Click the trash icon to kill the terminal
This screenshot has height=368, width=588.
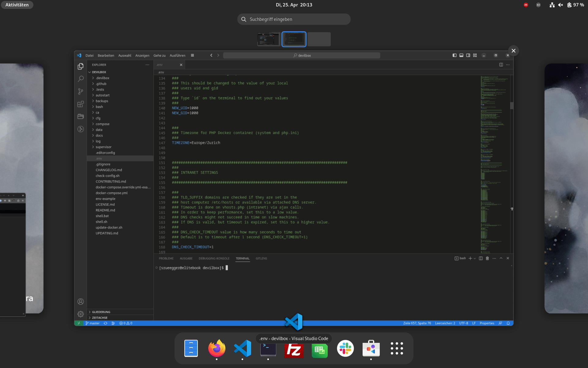point(487,258)
